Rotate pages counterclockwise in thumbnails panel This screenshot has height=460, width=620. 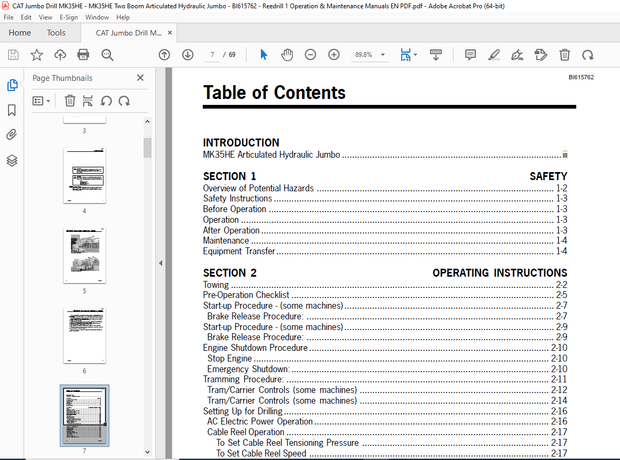click(106, 101)
